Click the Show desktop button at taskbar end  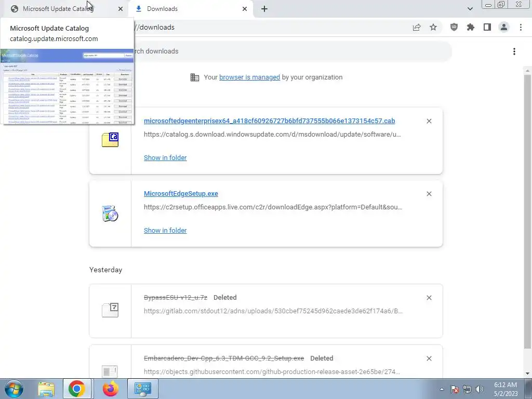pos(528,389)
